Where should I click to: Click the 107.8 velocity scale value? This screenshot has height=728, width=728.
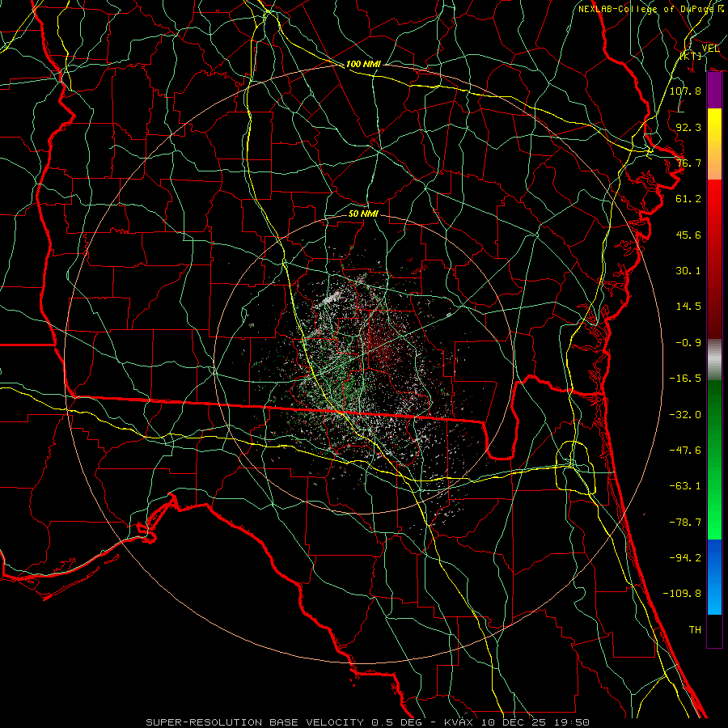click(x=685, y=91)
